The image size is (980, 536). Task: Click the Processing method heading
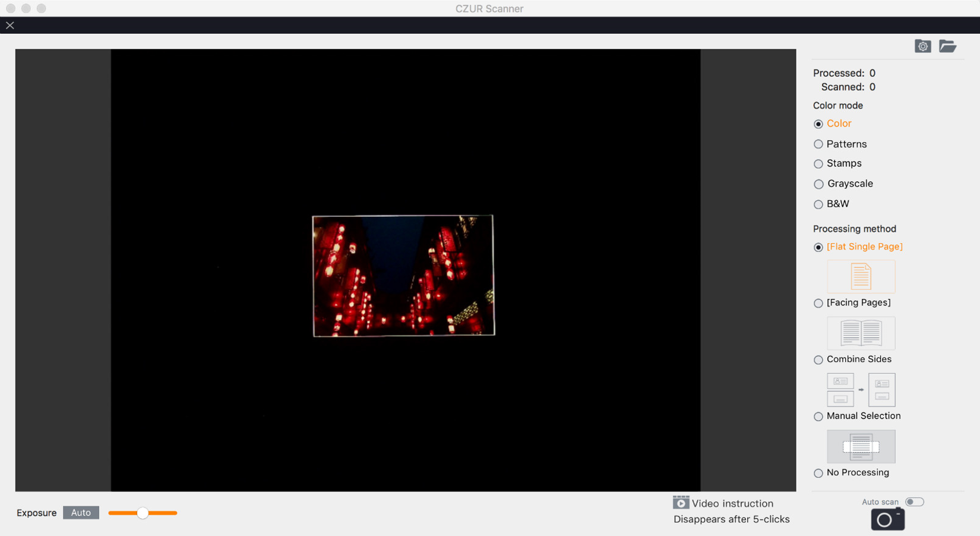tap(854, 229)
